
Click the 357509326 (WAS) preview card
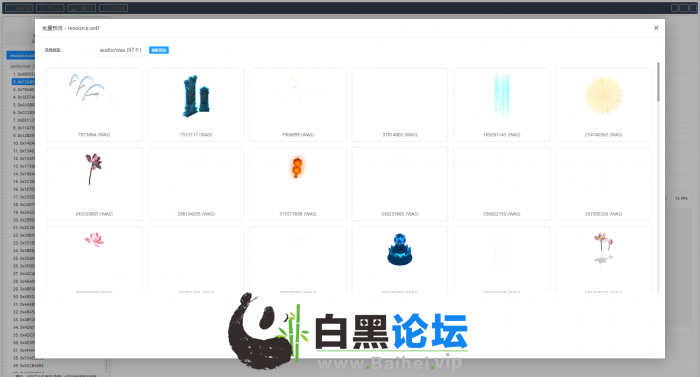tap(604, 184)
